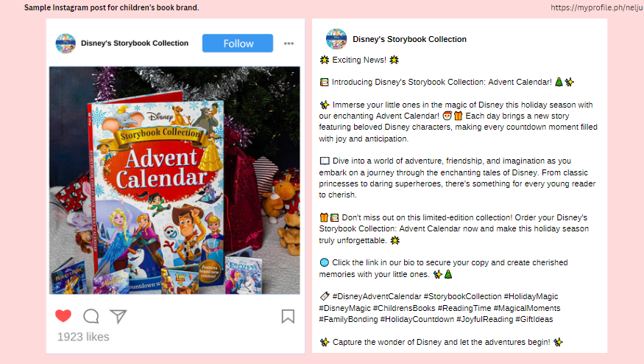Select the #DisneyAdventCalendar hashtag
The height and width of the screenshot is (364, 644).
377,296
